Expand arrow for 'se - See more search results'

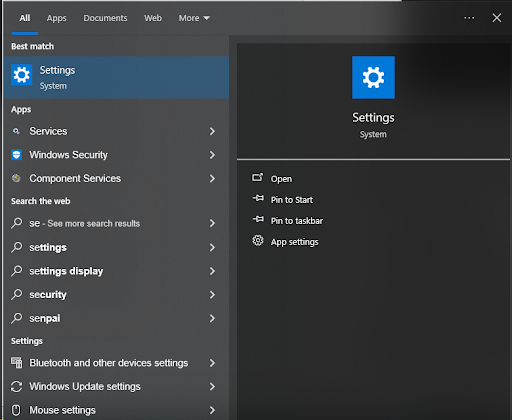212,223
